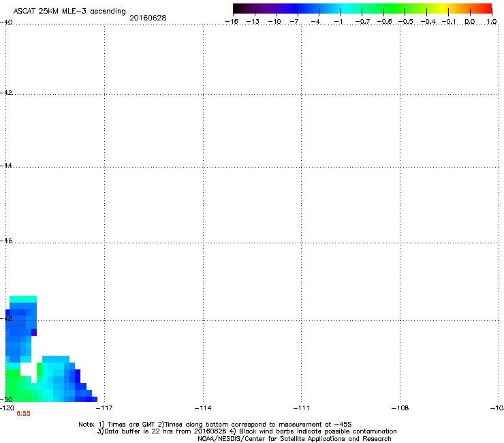Click the "-1" color scale label
This screenshot has width=504, height=443.
[x=338, y=22]
